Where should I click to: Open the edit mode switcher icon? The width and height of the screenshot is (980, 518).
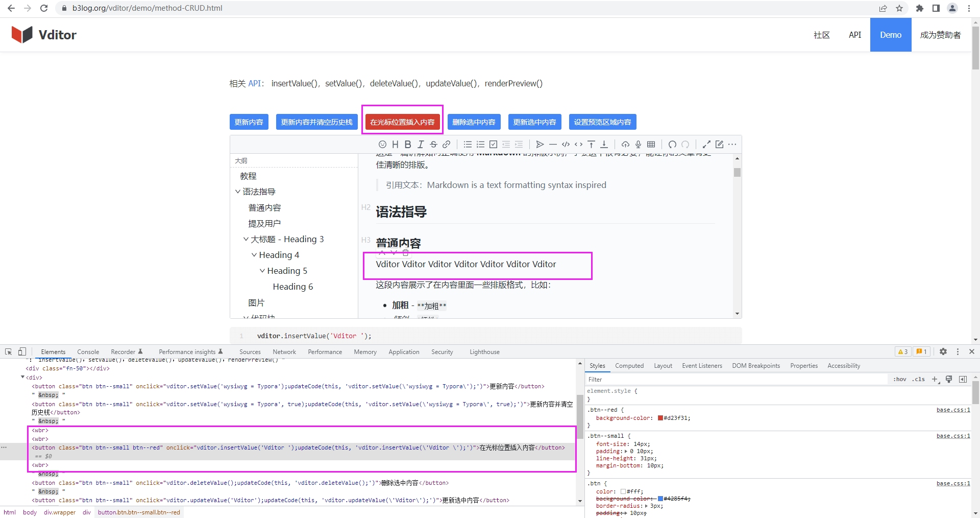click(719, 145)
